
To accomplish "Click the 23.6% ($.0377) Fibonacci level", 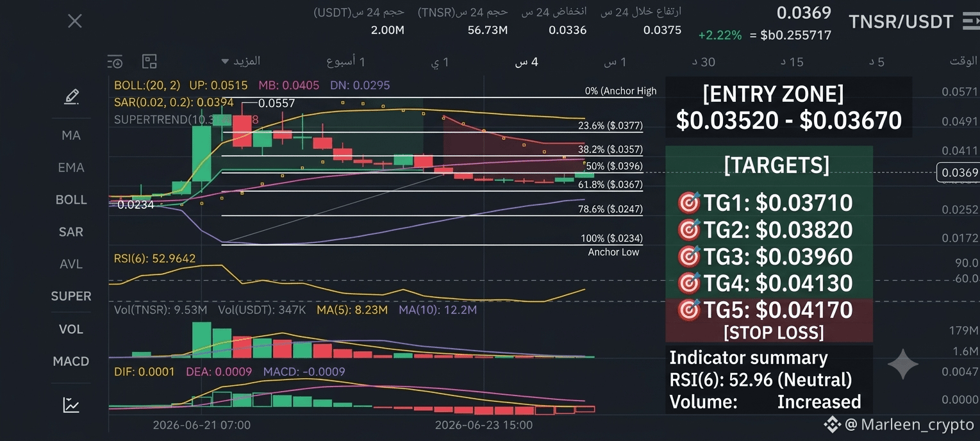I will [x=610, y=126].
